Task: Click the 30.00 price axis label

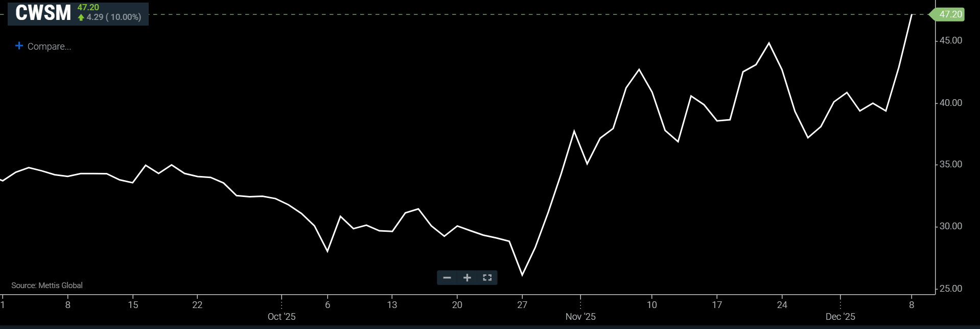Action: pos(950,226)
